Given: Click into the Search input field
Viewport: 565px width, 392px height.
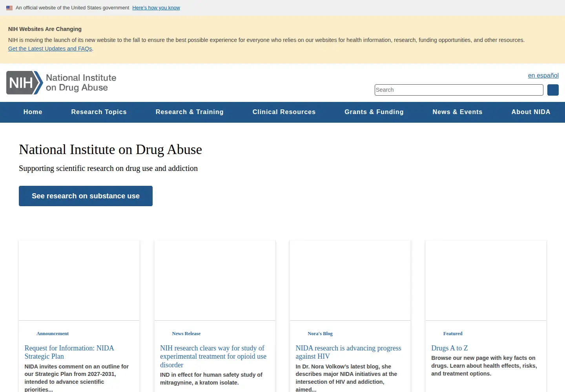Looking at the screenshot, I should [459, 90].
